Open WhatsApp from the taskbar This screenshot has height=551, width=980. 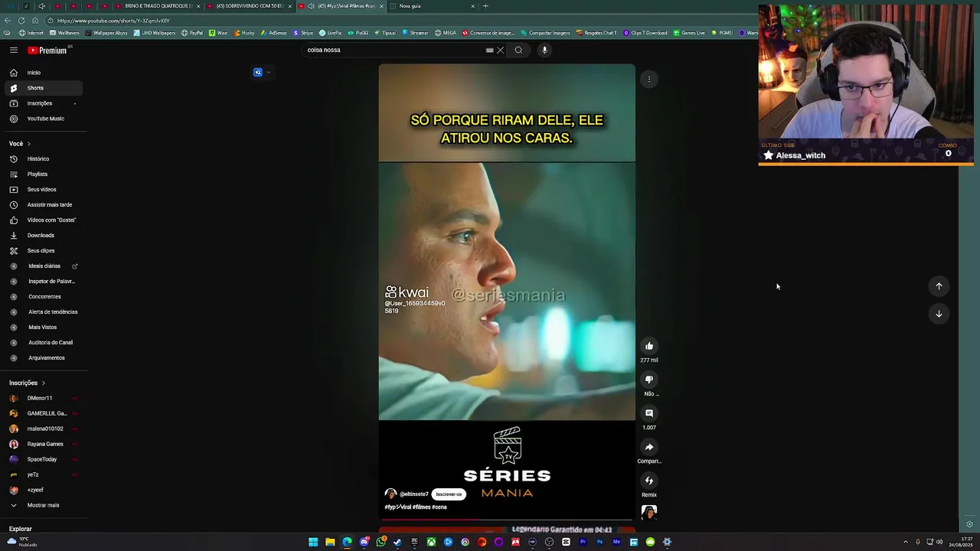(381, 543)
